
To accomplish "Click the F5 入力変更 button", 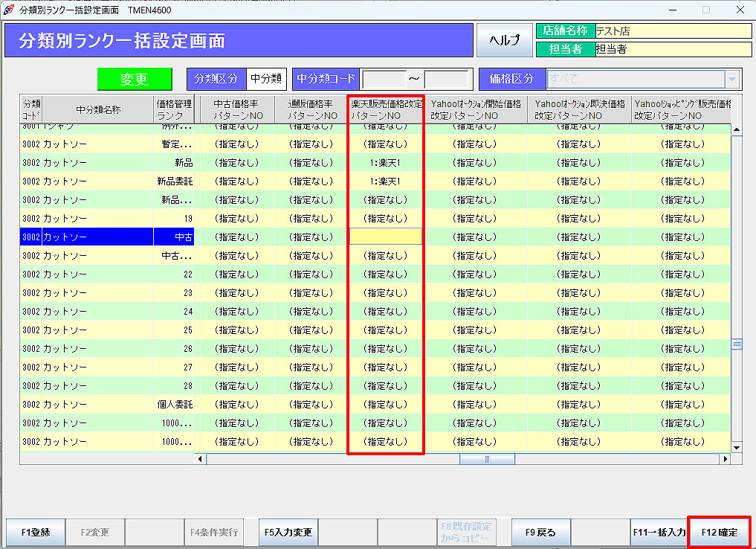I will [288, 532].
